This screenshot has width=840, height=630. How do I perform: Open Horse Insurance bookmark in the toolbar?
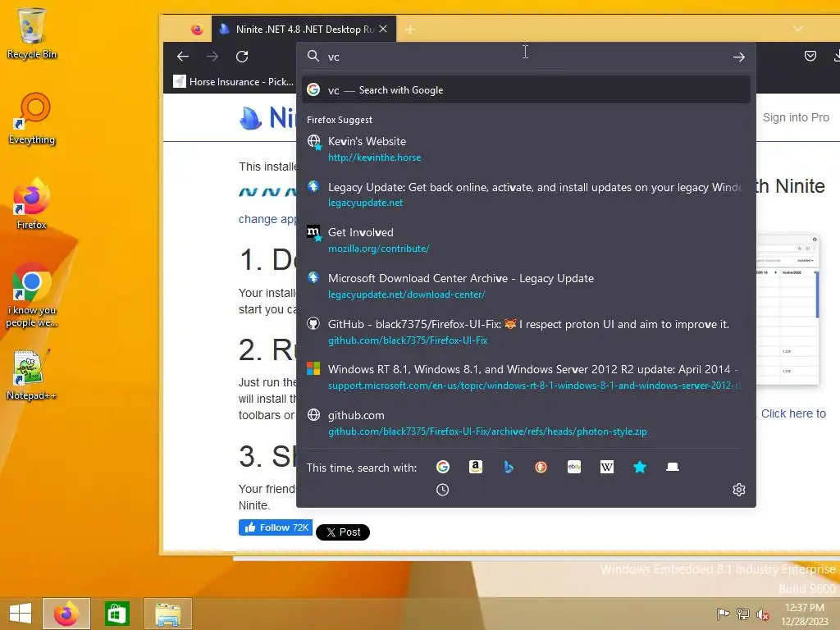point(234,81)
